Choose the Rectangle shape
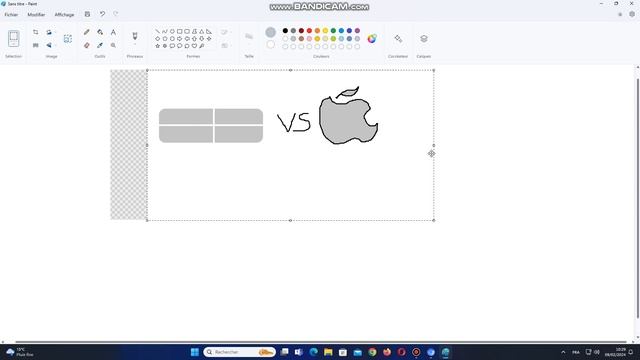Image resolution: width=640 pixels, height=360 pixels. 180,31
